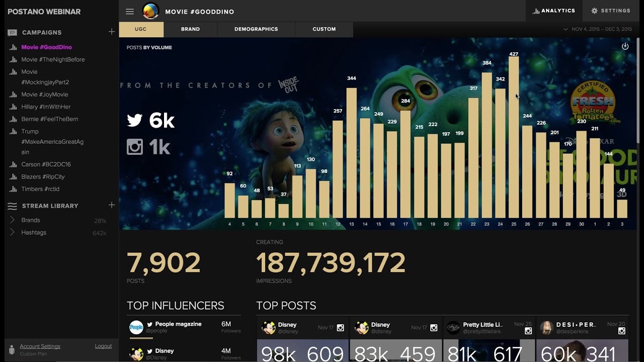Click the account user icon
The height and width of the screenshot is (362, 644).
click(12, 349)
